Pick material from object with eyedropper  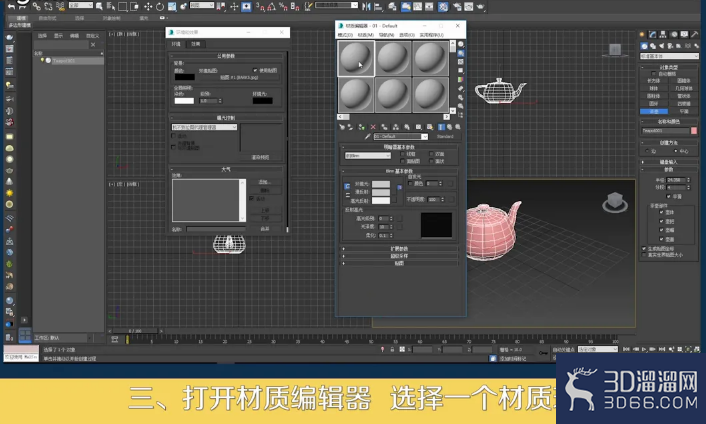pyautogui.click(x=368, y=136)
